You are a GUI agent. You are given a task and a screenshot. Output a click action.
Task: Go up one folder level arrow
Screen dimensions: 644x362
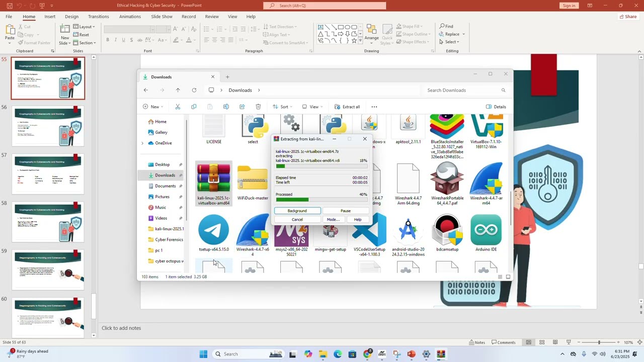(178, 90)
